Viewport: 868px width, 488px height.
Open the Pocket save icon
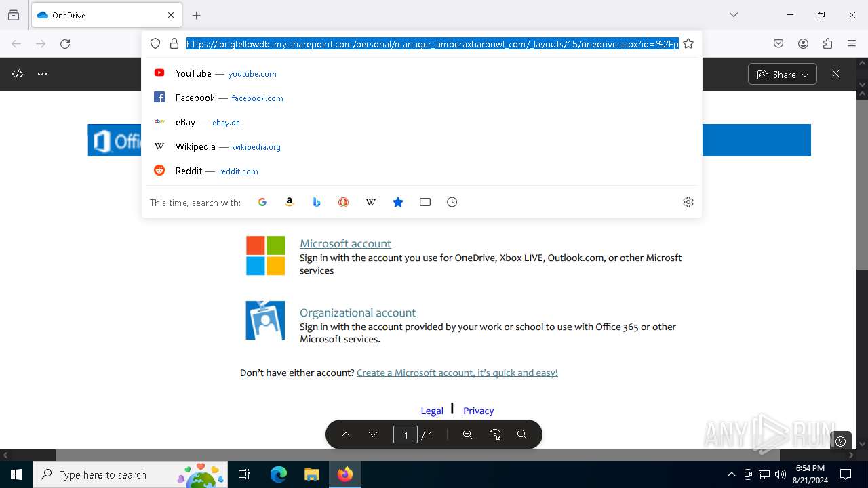coord(778,43)
